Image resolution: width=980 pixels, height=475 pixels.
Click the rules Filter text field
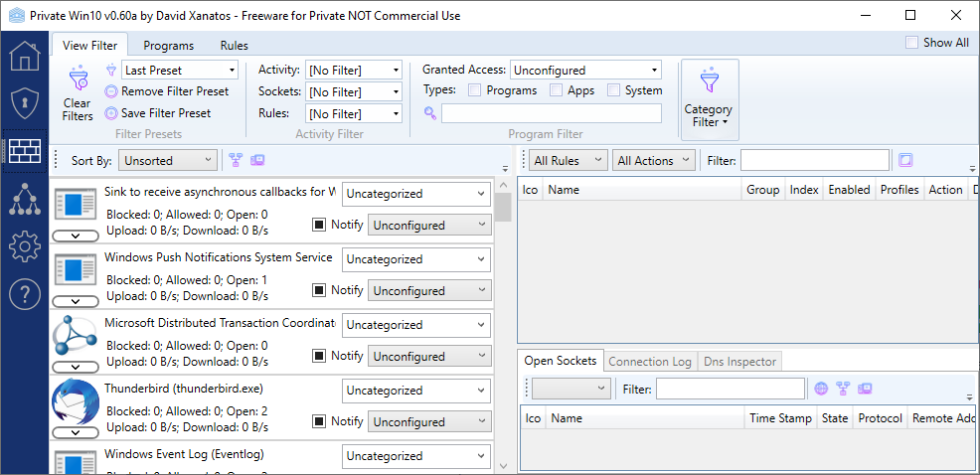coord(815,160)
